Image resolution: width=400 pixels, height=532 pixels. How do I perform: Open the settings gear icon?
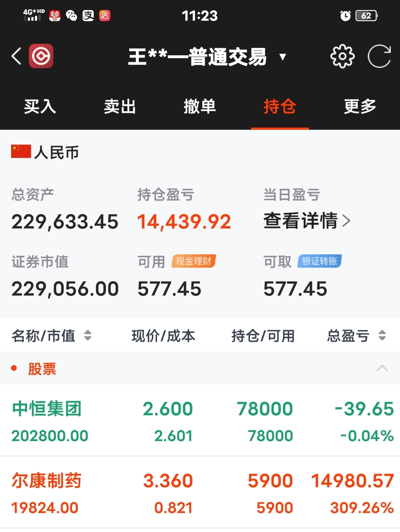[342, 56]
